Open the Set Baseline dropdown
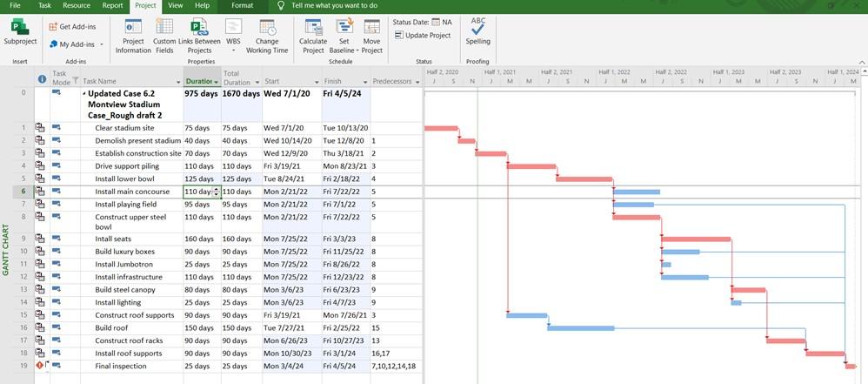868x384 pixels. click(344, 36)
